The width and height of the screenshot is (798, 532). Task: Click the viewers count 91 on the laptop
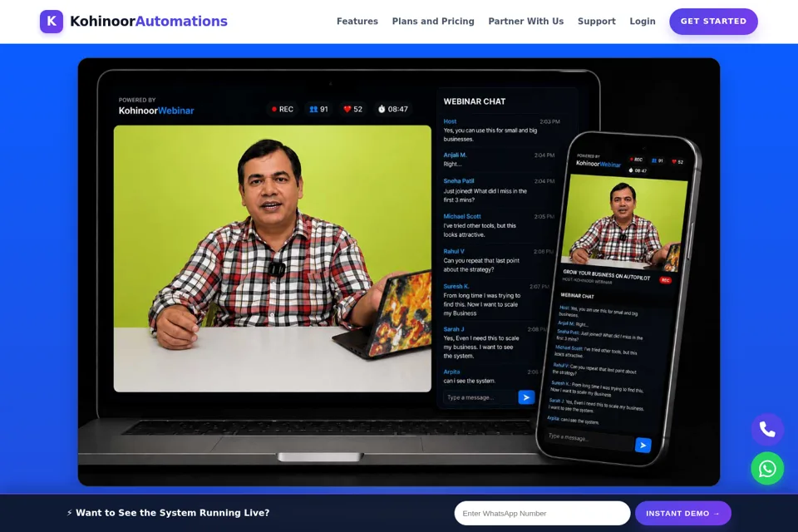319,109
